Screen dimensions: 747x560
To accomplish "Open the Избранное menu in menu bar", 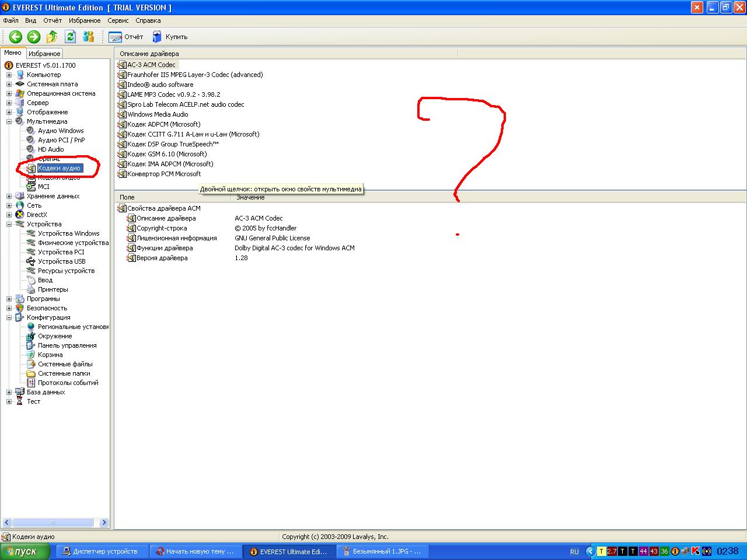I will pos(85,20).
